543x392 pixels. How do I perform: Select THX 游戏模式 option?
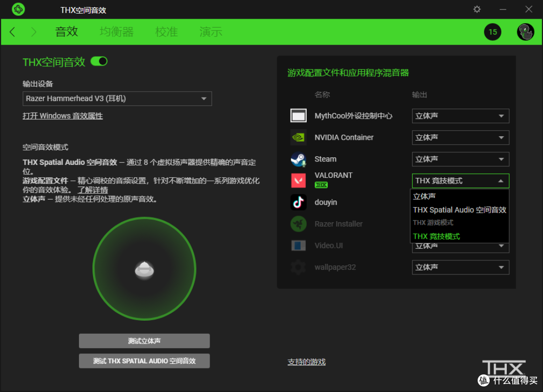pyautogui.click(x=460, y=223)
